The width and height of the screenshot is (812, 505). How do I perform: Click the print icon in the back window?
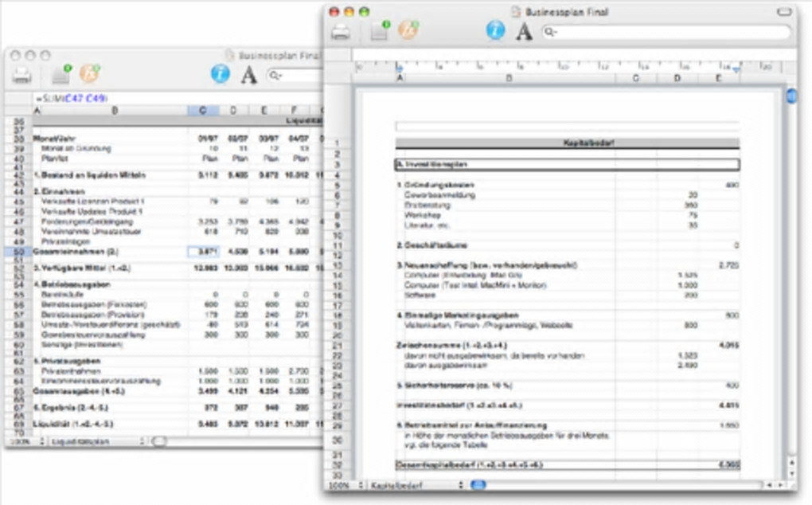coord(21,76)
